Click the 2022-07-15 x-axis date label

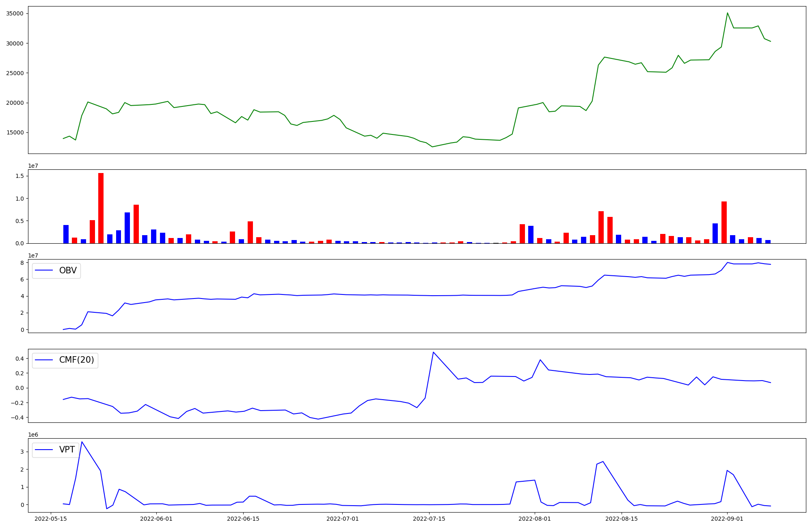[x=430, y=519]
